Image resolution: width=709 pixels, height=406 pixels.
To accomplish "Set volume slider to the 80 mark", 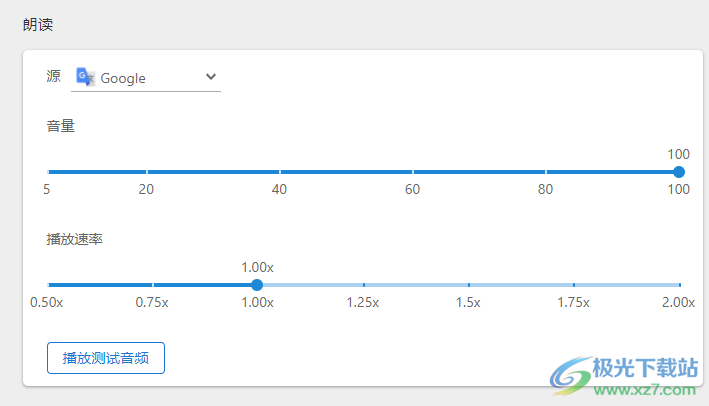I will [545, 172].
